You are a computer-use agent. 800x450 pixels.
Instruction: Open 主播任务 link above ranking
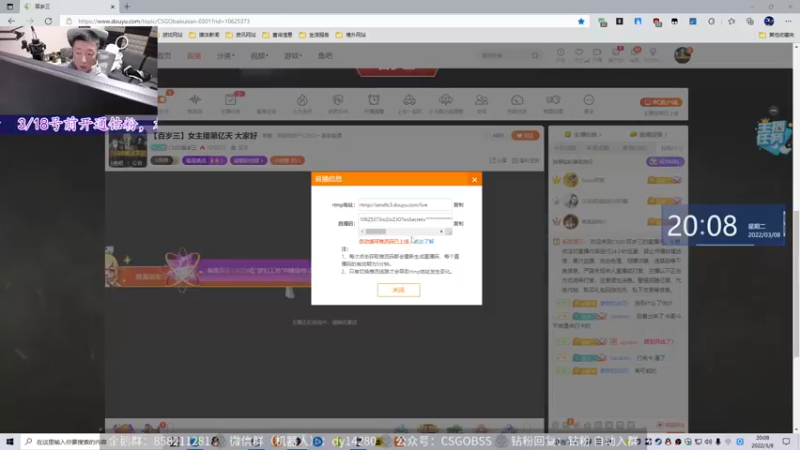[583, 134]
